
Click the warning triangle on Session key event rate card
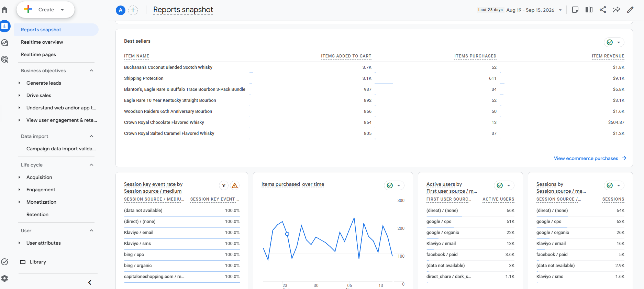[235, 185]
